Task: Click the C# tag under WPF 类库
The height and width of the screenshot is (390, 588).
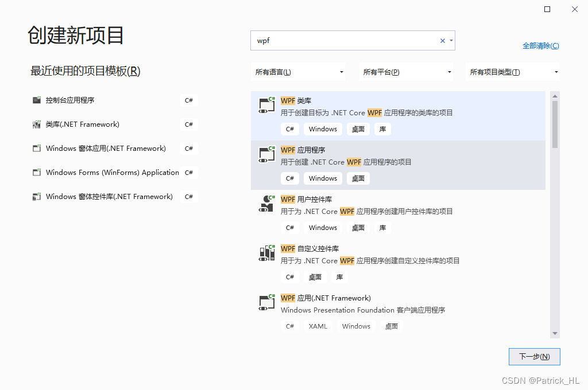Action: tap(290, 128)
